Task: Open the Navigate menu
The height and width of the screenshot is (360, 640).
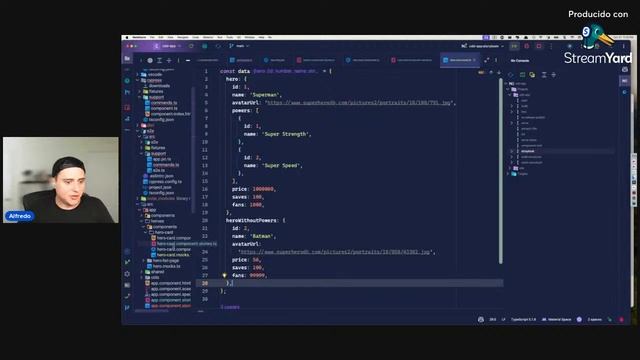Action: (183, 37)
